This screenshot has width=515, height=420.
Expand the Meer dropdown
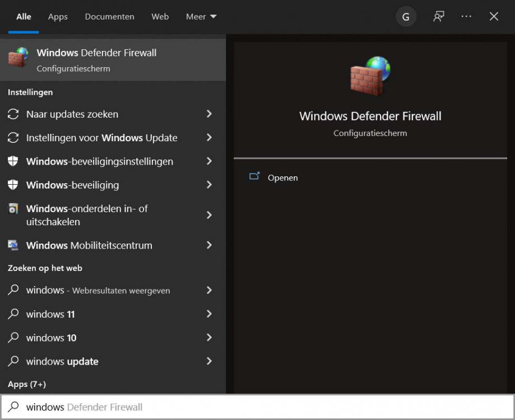click(201, 17)
